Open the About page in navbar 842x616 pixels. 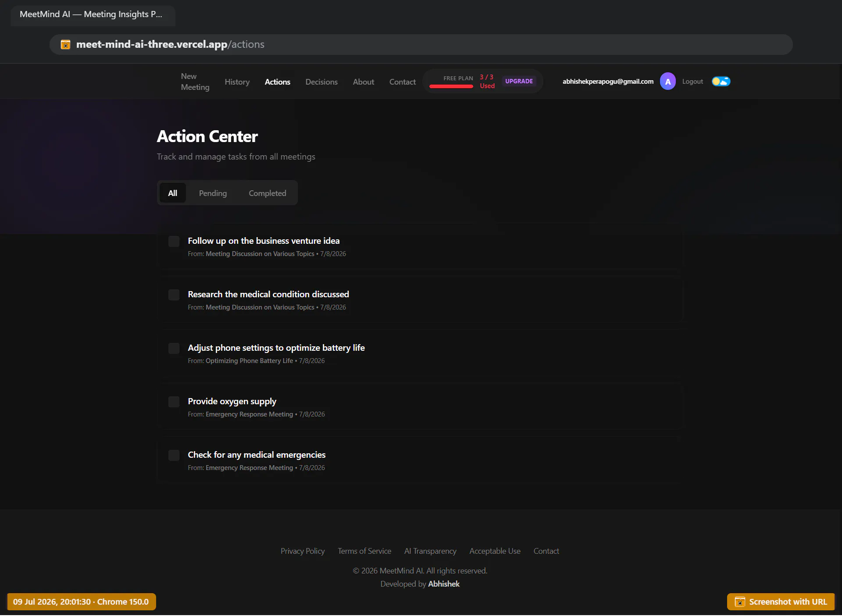pos(363,82)
